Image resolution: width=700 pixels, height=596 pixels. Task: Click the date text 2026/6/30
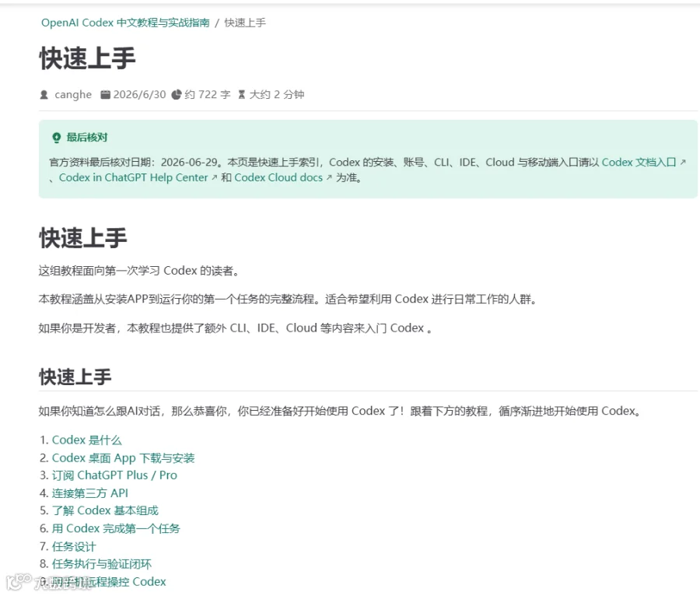139,95
